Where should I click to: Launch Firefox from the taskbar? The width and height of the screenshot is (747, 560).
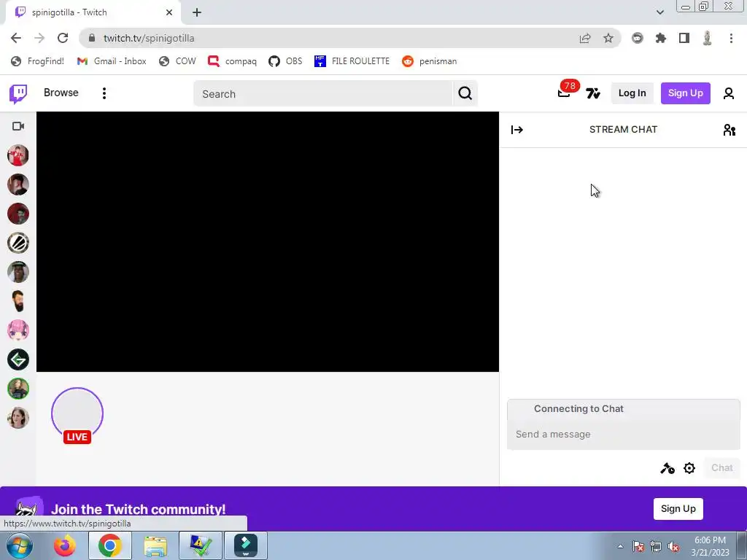[x=64, y=545]
